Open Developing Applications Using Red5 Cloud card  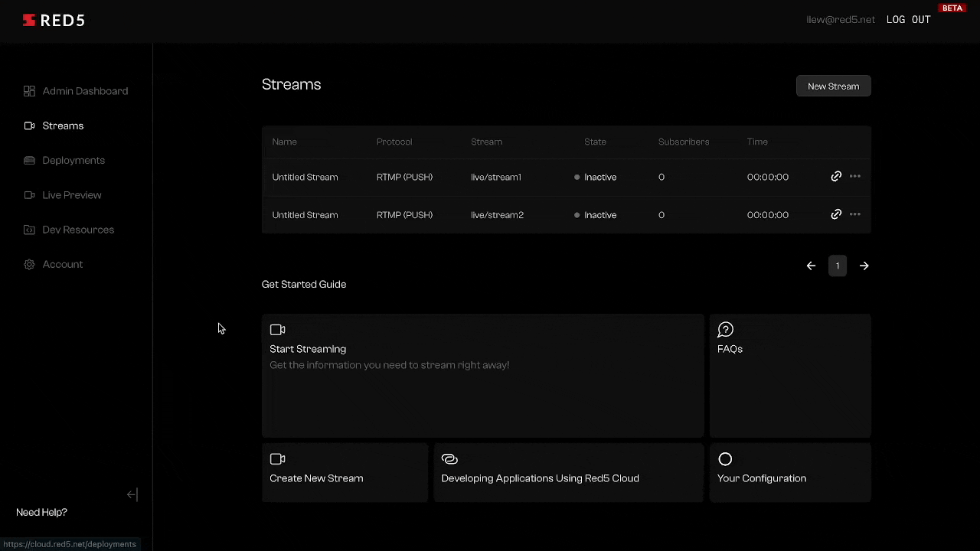pos(568,472)
